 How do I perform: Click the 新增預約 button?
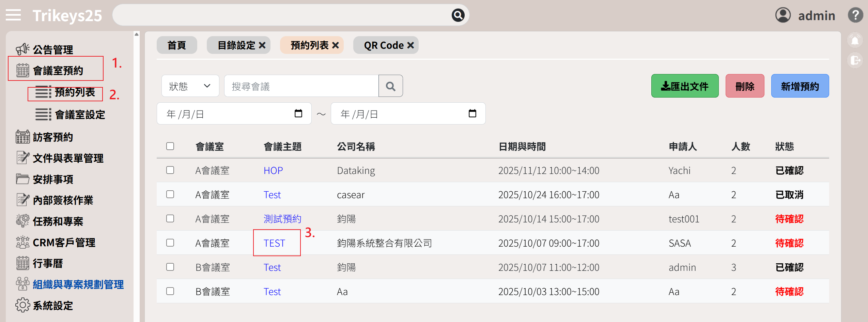[800, 86]
